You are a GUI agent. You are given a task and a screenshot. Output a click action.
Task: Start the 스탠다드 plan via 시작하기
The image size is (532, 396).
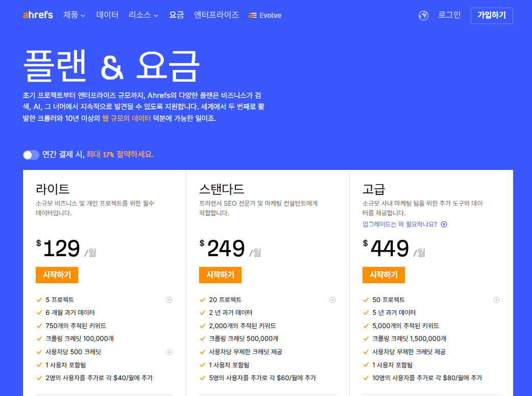click(x=220, y=275)
